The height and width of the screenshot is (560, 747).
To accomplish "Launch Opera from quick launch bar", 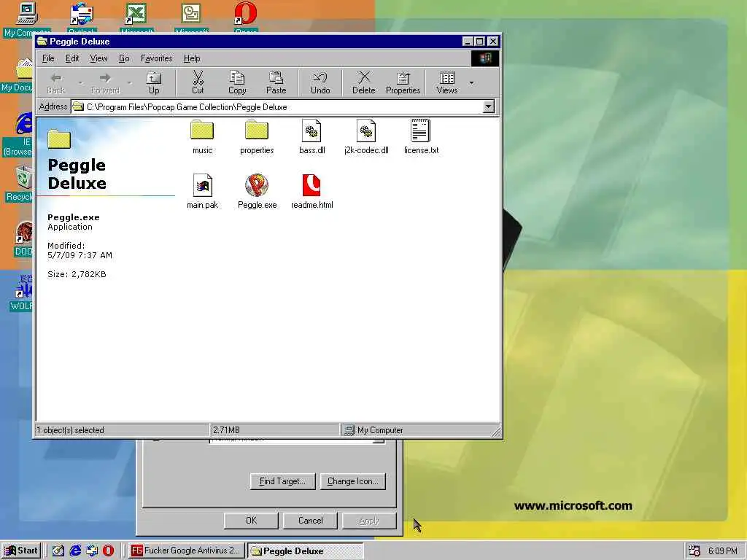I will [x=108, y=551].
